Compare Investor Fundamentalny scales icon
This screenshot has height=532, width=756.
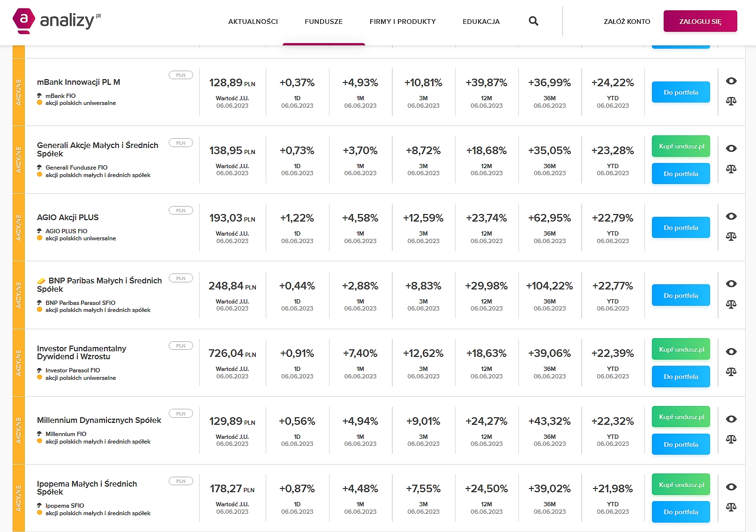click(731, 371)
